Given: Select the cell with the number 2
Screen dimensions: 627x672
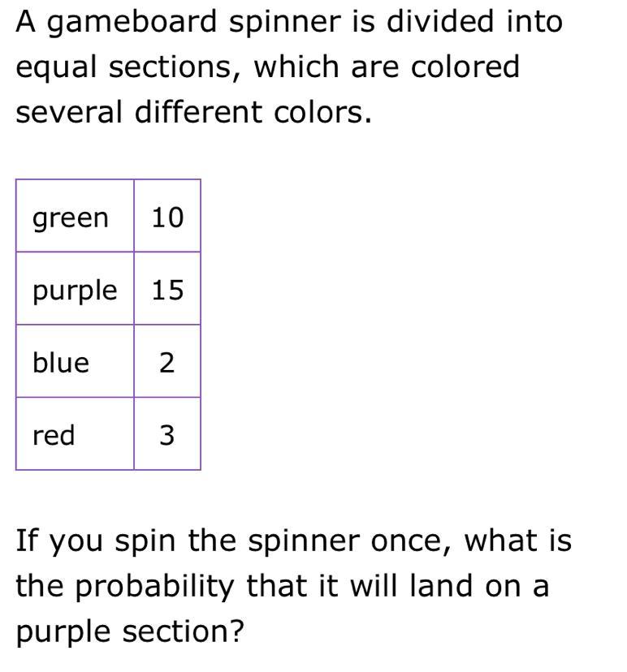Looking at the screenshot, I should (x=167, y=361).
